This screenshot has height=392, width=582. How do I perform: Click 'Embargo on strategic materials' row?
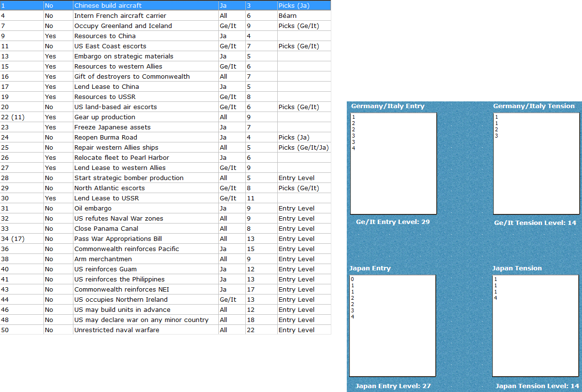coord(166,56)
